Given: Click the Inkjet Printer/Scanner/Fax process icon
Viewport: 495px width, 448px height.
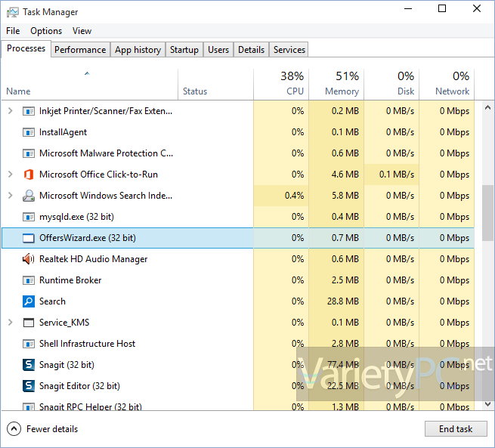Looking at the screenshot, I should pyautogui.click(x=29, y=111).
